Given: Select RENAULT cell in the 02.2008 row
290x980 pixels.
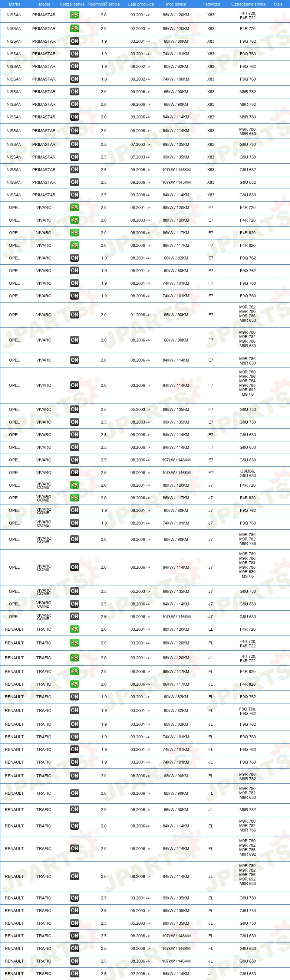Looking at the screenshot, I should (14, 974).
